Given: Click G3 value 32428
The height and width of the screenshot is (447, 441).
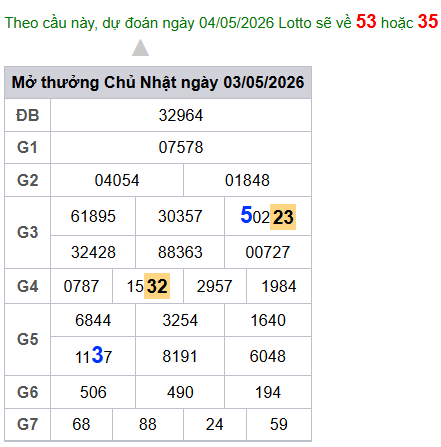Looking at the screenshot, I should coord(93,252).
